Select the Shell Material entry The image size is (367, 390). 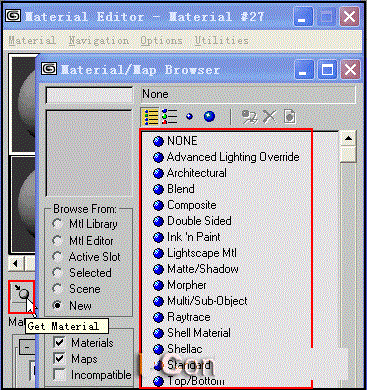192,333
